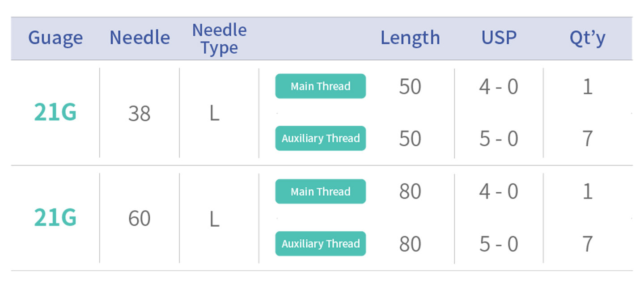644x288 pixels.
Task: Select the Length column header
Action: point(410,38)
